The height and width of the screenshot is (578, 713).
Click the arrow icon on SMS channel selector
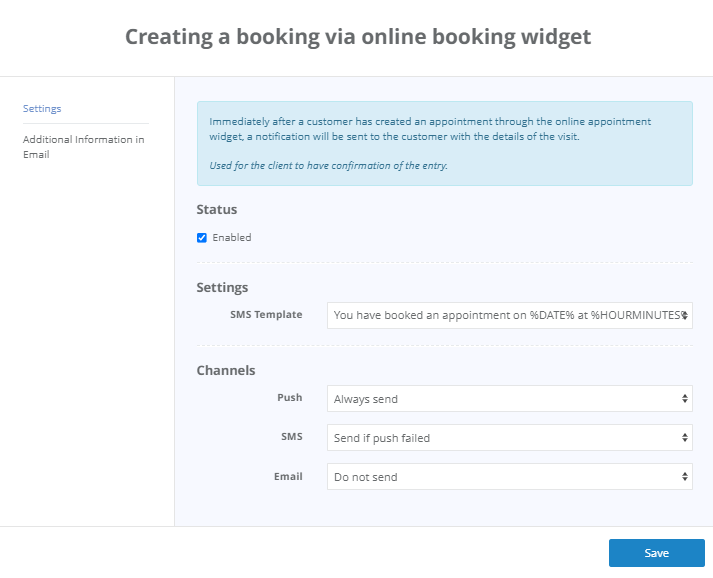point(685,437)
